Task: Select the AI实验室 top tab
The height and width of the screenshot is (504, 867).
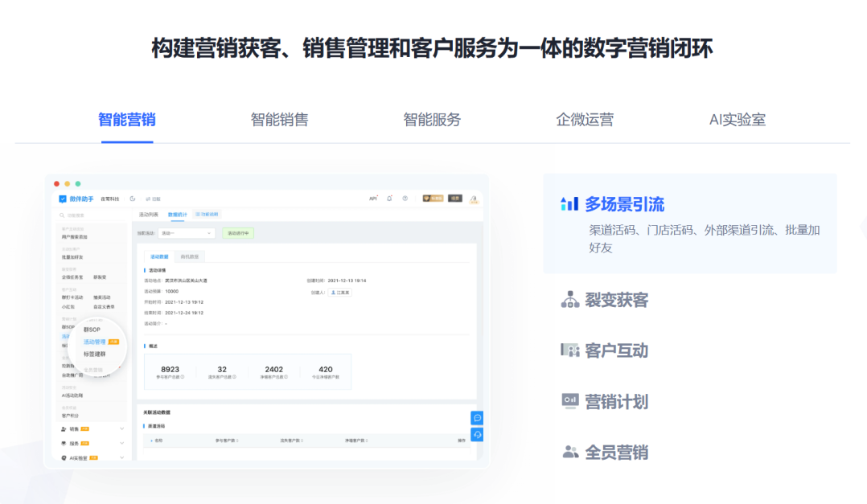Action: (x=737, y=120)
